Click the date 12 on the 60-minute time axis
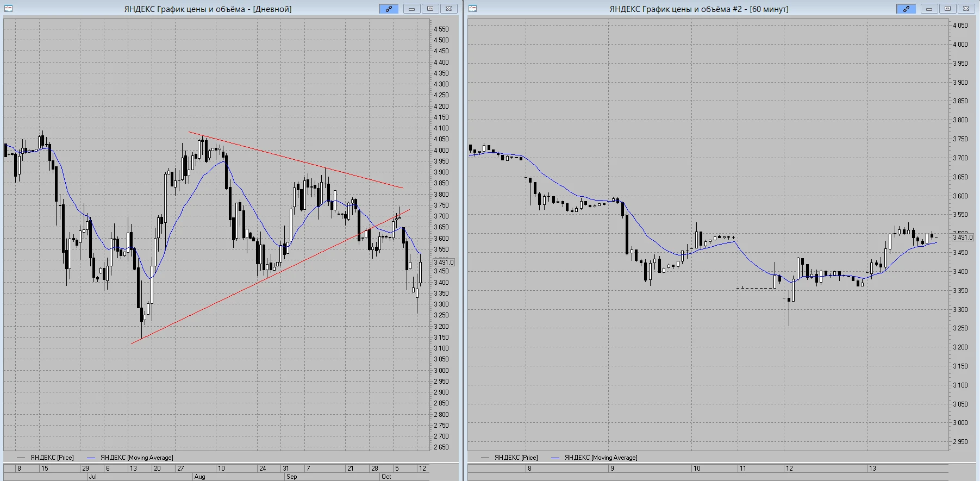 [x=789, y=468]
